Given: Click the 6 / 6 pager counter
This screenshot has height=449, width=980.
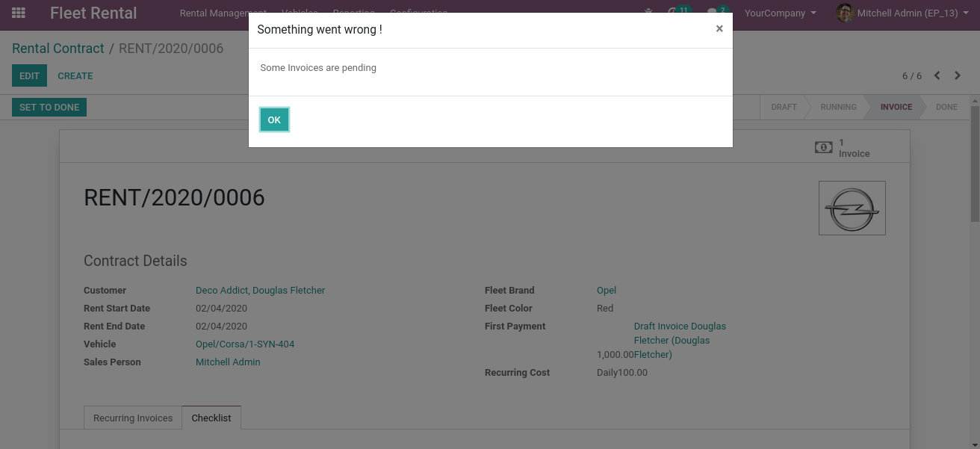Looking at the screenshot, I should pyautogui.click(x=912, y=76).
